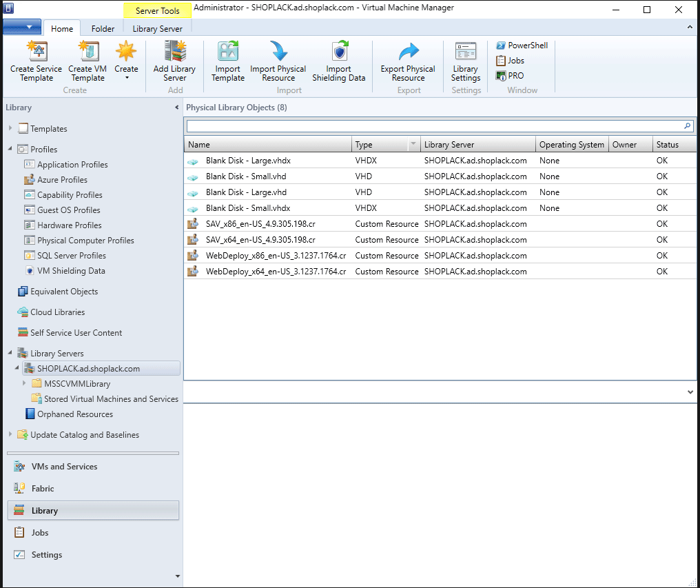Screen dimensions: 700x588
Task: Select the Server Tools contextual tab header
Action: coord(158,11)
